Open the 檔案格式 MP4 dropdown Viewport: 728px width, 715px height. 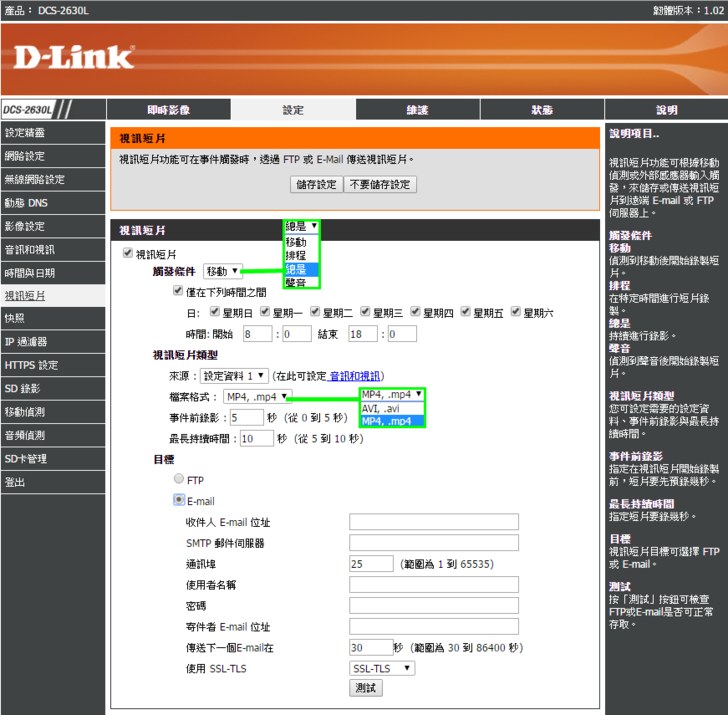pyautogui.click(x=257, y=396)
